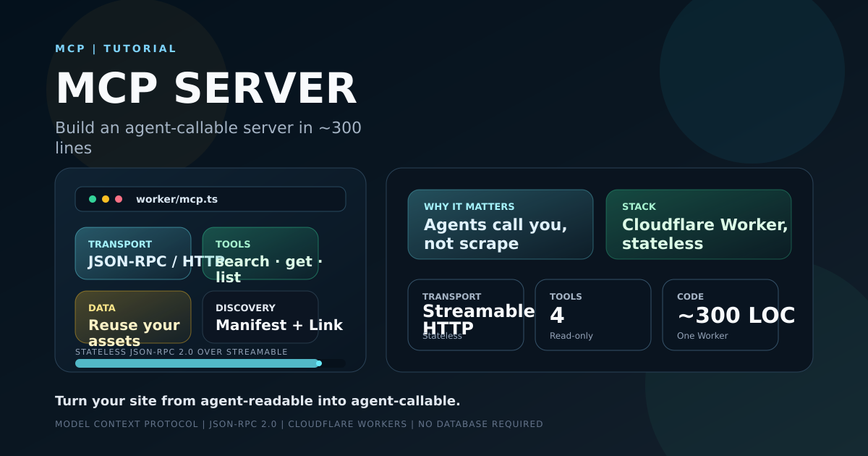The height and width of the screenshot is (456, 868).
Task: Open the DISCOVERY Manifest + Link card
Action: tap(260, 317)
